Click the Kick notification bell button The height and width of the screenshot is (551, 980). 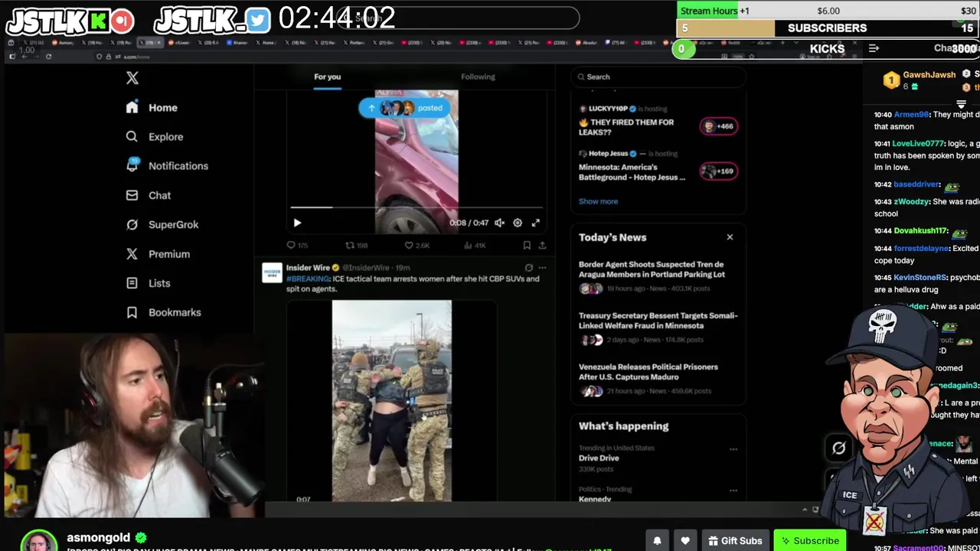coord(657,541)
